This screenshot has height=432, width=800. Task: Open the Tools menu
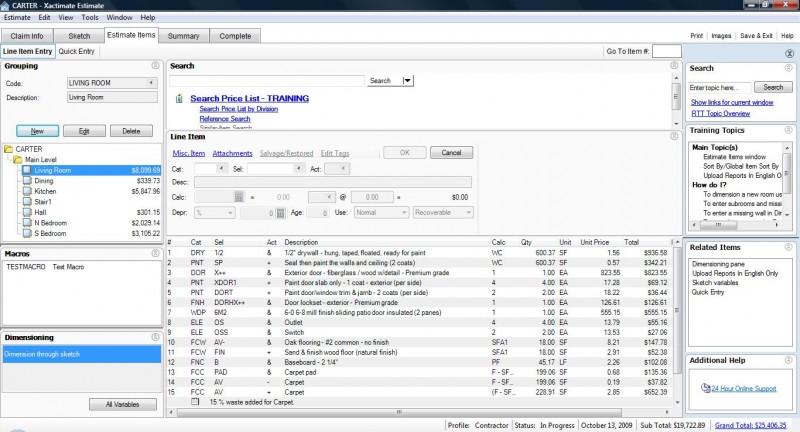[90, 17]
